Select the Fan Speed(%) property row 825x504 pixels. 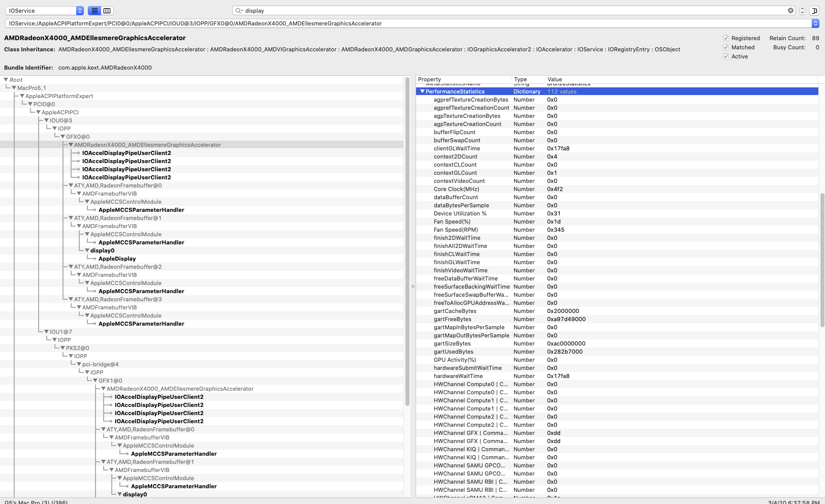coord(617,222)
